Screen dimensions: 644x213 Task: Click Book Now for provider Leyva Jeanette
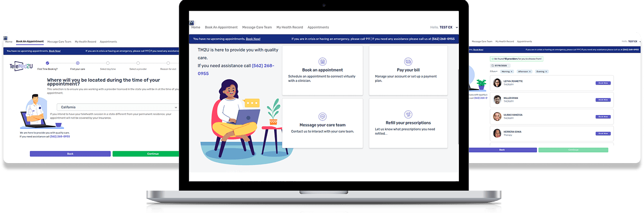click(603, 83)
